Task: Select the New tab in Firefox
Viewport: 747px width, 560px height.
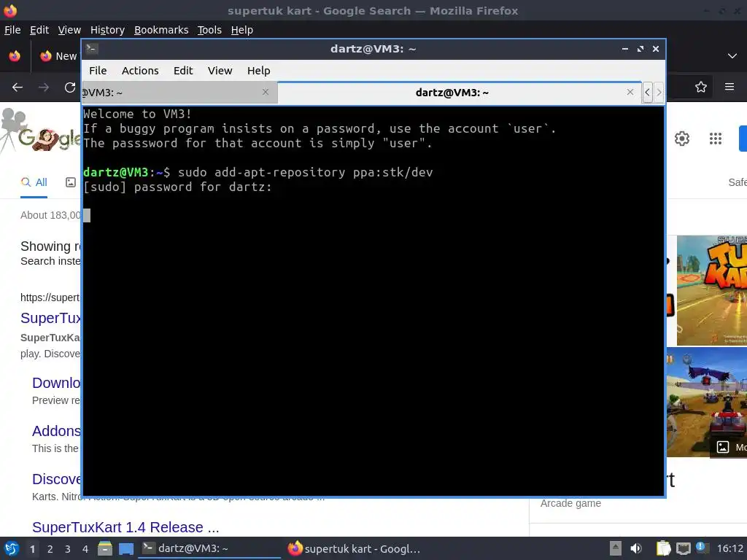Action: tap(58, 56)
